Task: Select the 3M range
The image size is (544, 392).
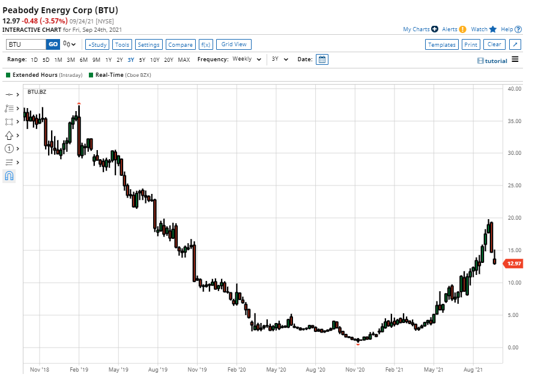Action: pyautogui.click(x=71, y=59)
